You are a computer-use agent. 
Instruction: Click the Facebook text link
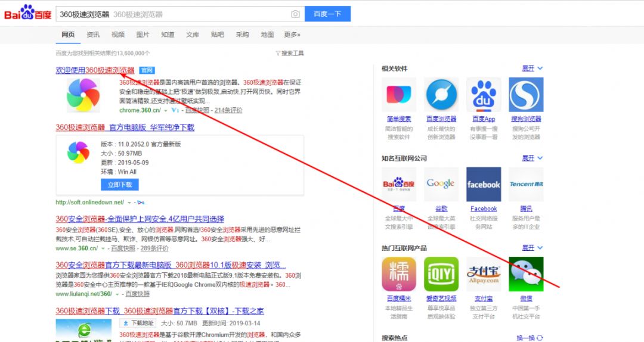[484, 209]
